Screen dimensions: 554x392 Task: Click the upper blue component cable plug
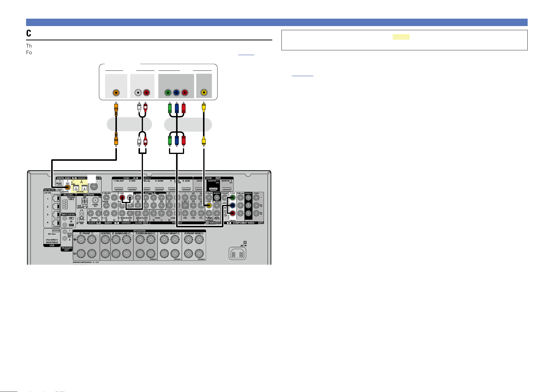[x=177, y=108]
